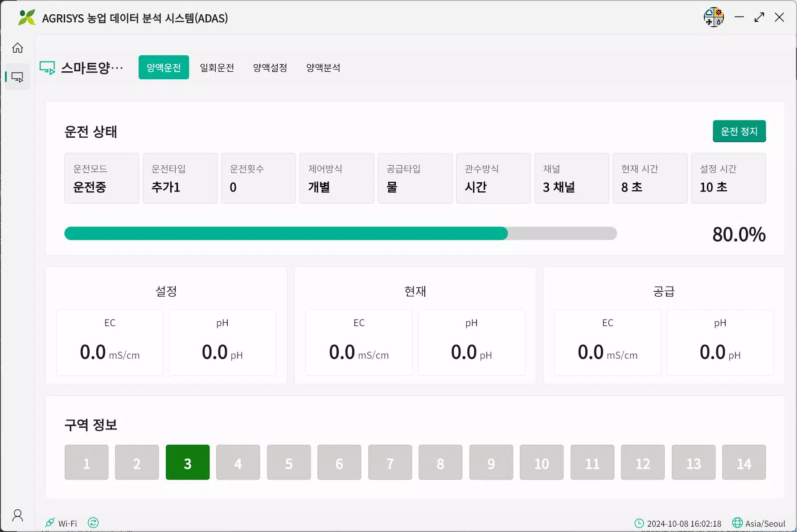The width and height of the screenshot is (797, 532).
Task: Click the 설정 시간 10 초 card
Action: [728, 178]
